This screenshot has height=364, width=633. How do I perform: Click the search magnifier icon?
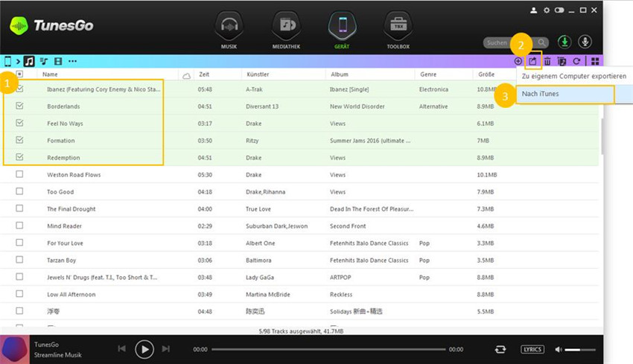541,42
